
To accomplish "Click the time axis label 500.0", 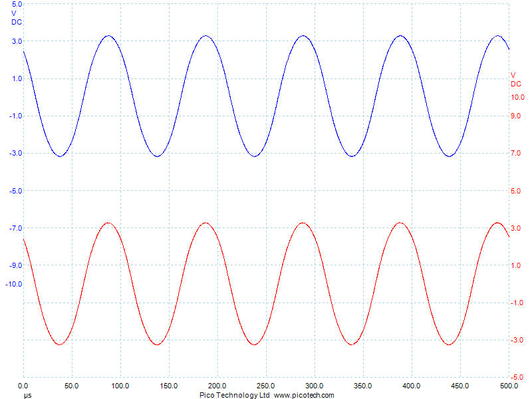I will click(x=509, y=386).
